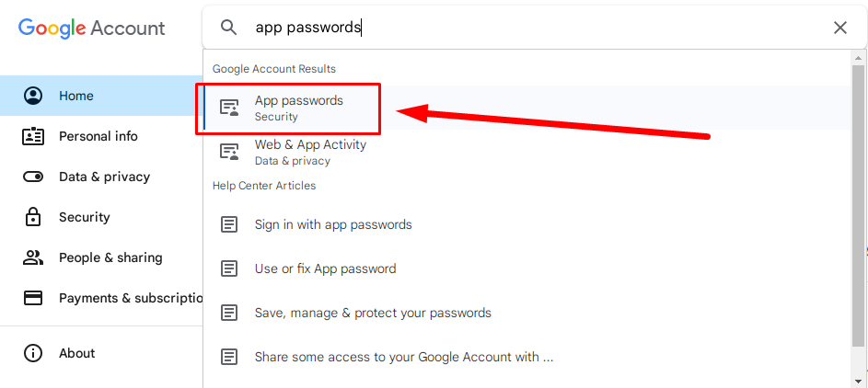Click the Personal info ID card icon
Screen dimensions: 868x388
tap(33, 136)
